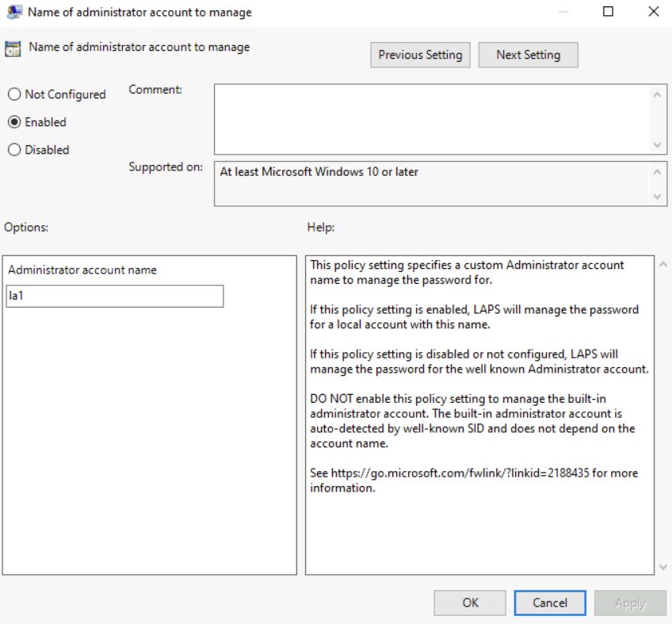This screenshot has width=672, height=624.
Task: Confirm with the OK button
Action: pos(470,603)
